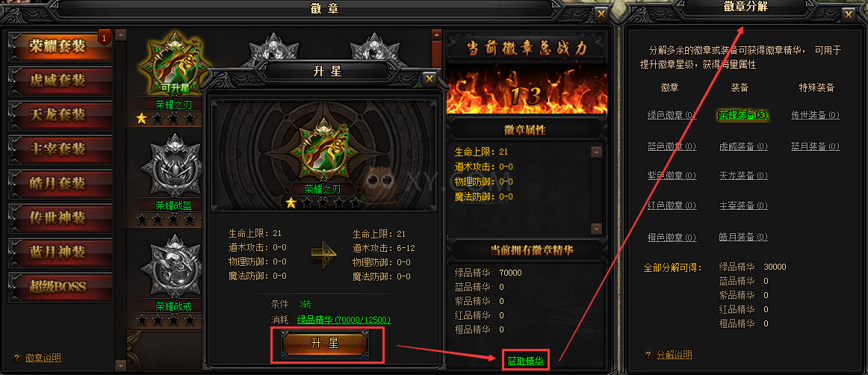Click the down arrow of tab list scrollbar
The width and height of the screenshot is (868, 375).
pyautogui.click(x=121, y=365)
